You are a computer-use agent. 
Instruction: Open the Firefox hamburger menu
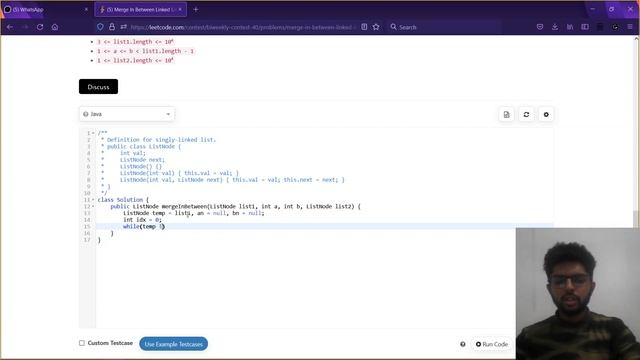(630, 27)
